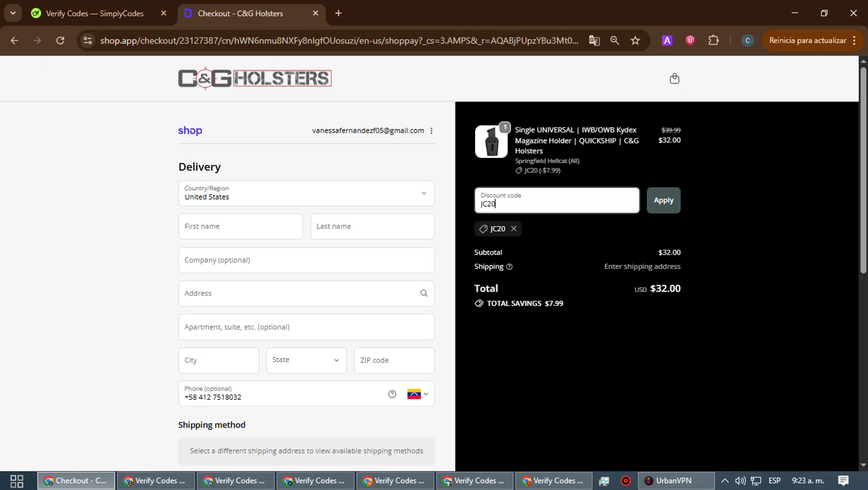Open the shipping info help icon

509,267
